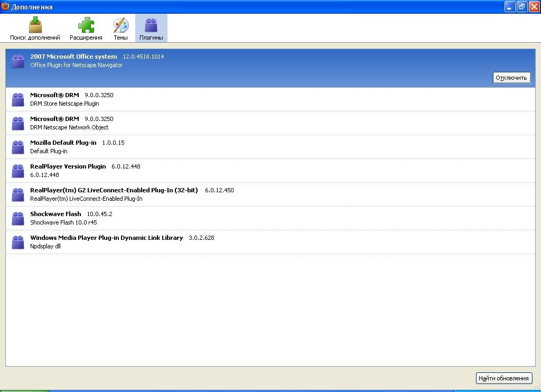Switch to the Расширения tab label

tap(86, 38)
